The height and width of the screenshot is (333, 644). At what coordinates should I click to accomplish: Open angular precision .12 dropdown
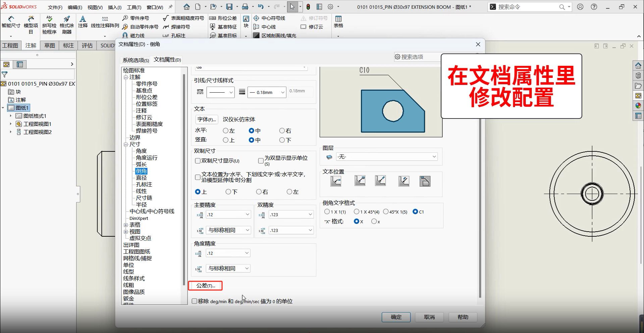tap(228, 253)
